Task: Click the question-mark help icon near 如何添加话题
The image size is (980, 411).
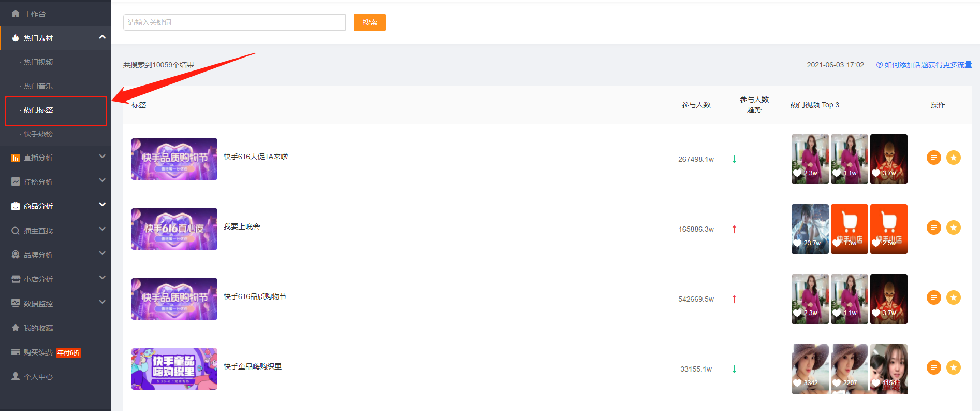Action: point(879,65)
